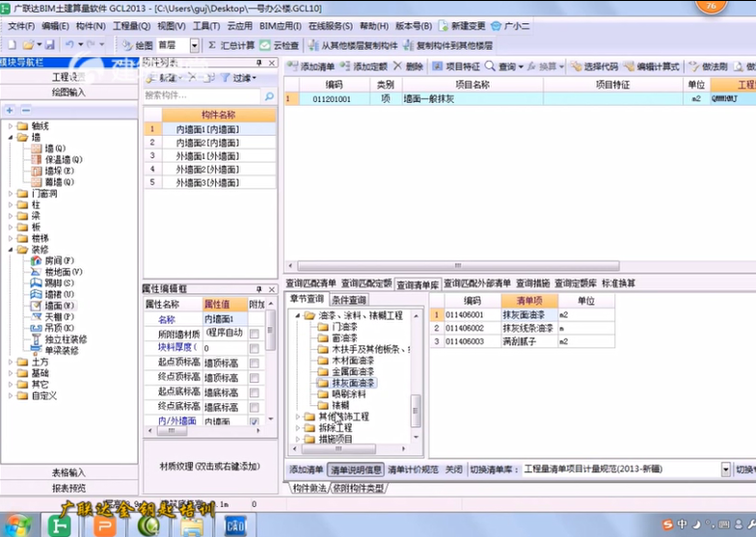Click horizontal scrollbar of property editor

172,430
